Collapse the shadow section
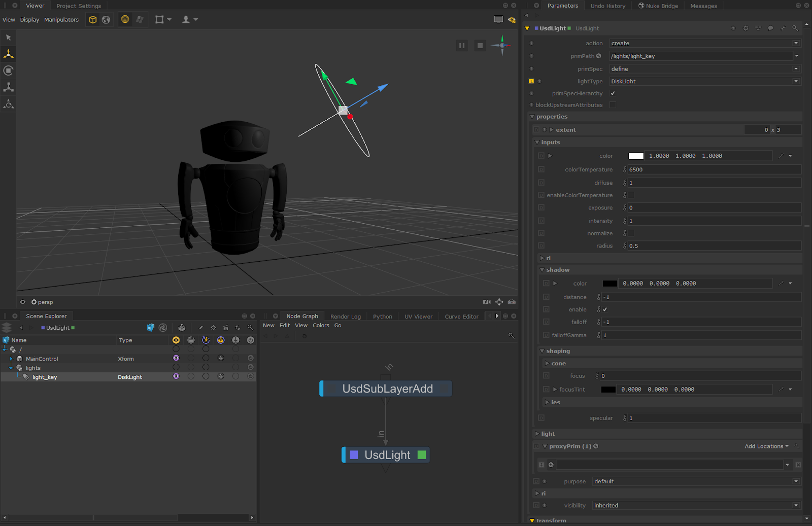 click(542, 270)
